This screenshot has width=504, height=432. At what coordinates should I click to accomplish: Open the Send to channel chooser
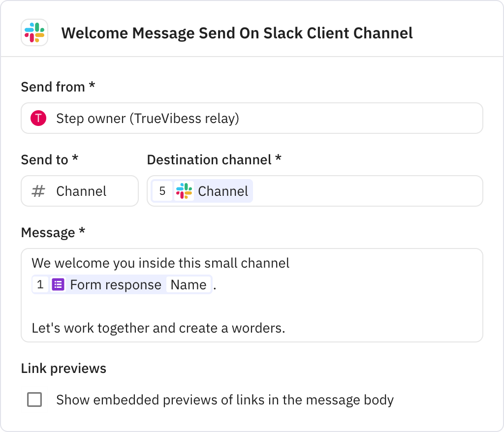tap(79, 191)
